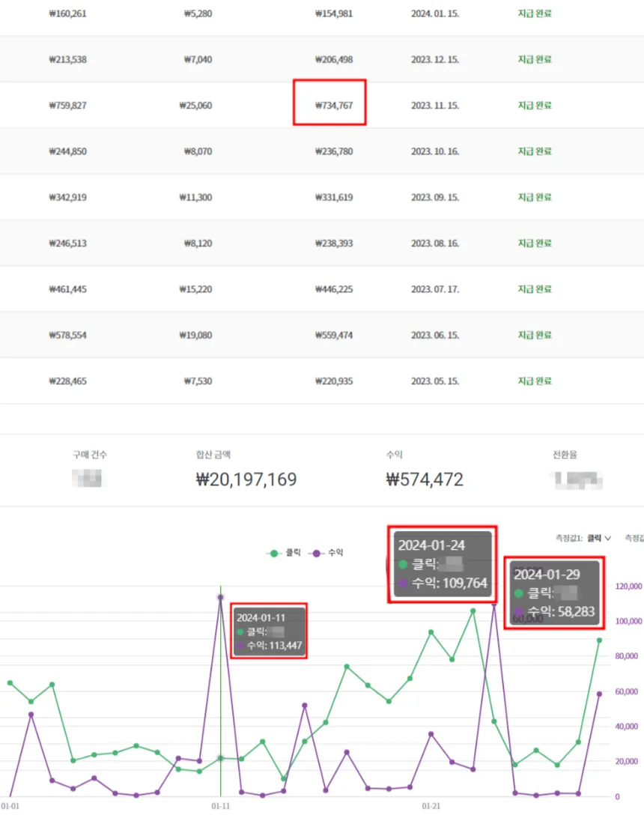Click the 2023. 10. 16. payment date

tap(435, 151)
